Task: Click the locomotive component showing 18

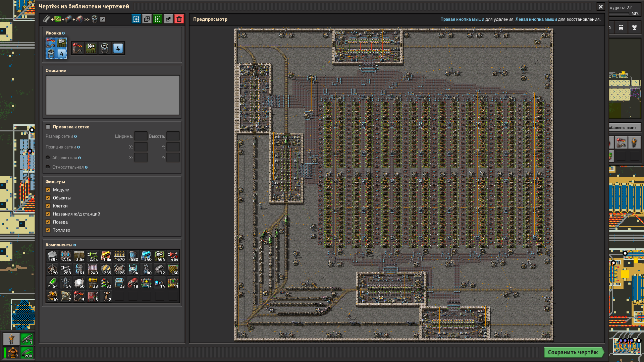Action: [133, 283]
